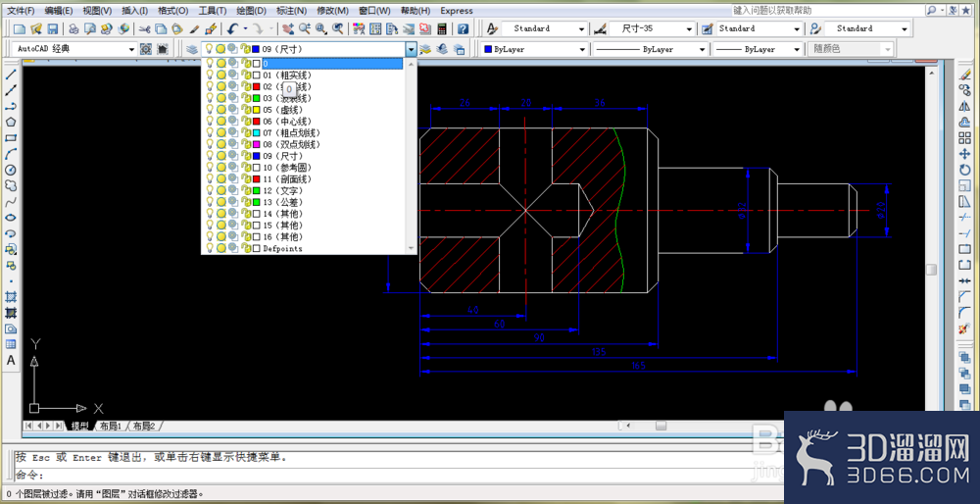Toggle lightbulb visibility of layer 06 (中心线)
Screen dimensions: 980x504
pos(210,122)
